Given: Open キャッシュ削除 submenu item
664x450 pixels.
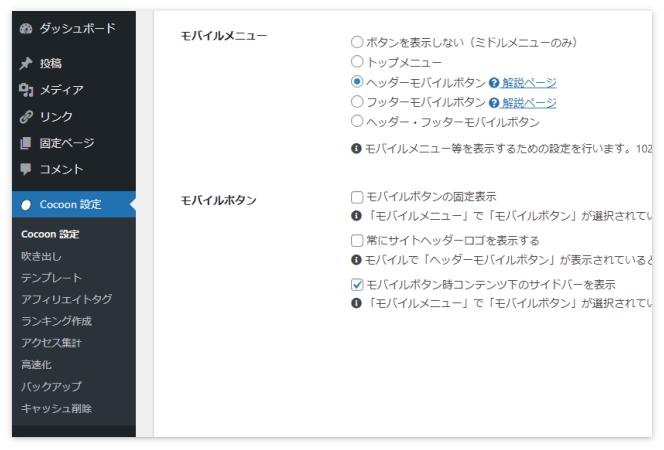Looking at the screenshot, I should pos(56,409).
